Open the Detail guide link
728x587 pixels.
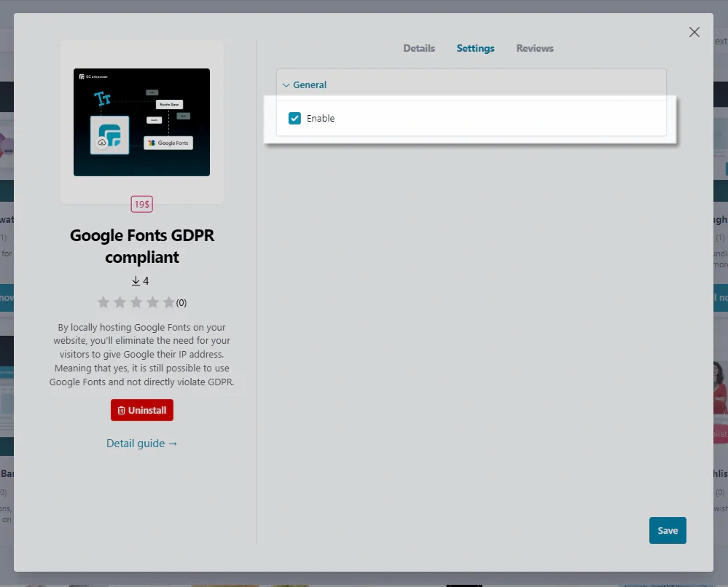[141, 444]
